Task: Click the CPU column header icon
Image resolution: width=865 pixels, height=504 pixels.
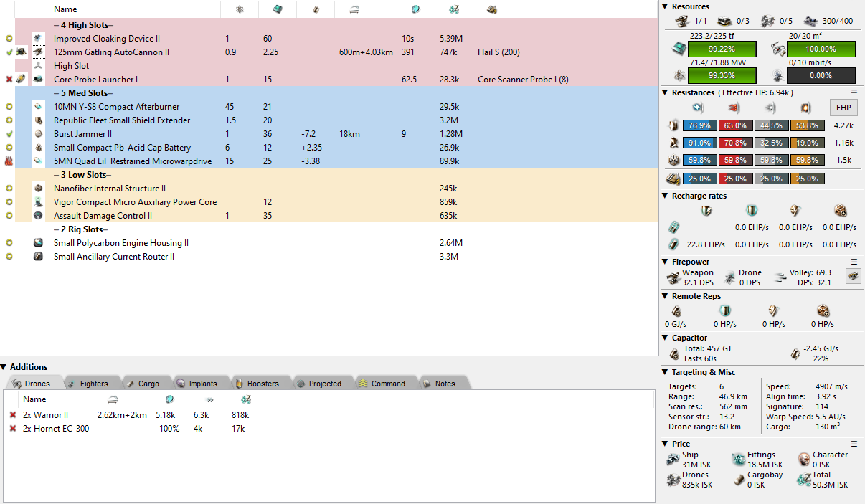Action: (x=273, y=9)
